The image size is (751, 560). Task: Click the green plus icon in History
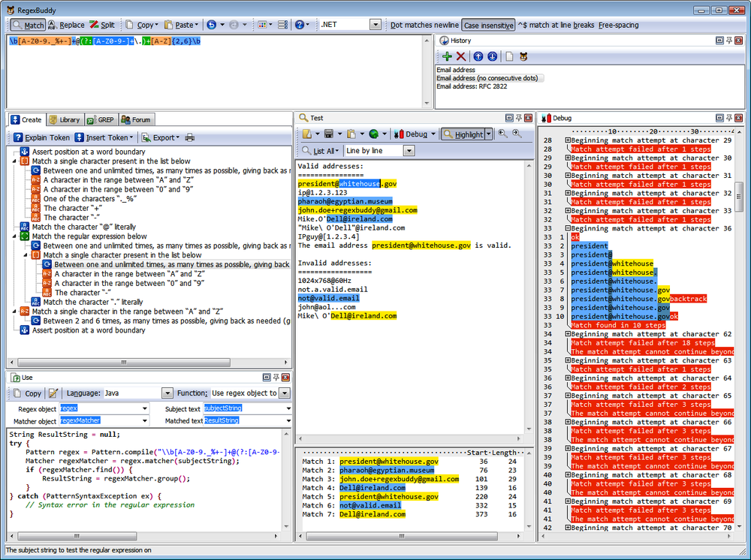447,56
